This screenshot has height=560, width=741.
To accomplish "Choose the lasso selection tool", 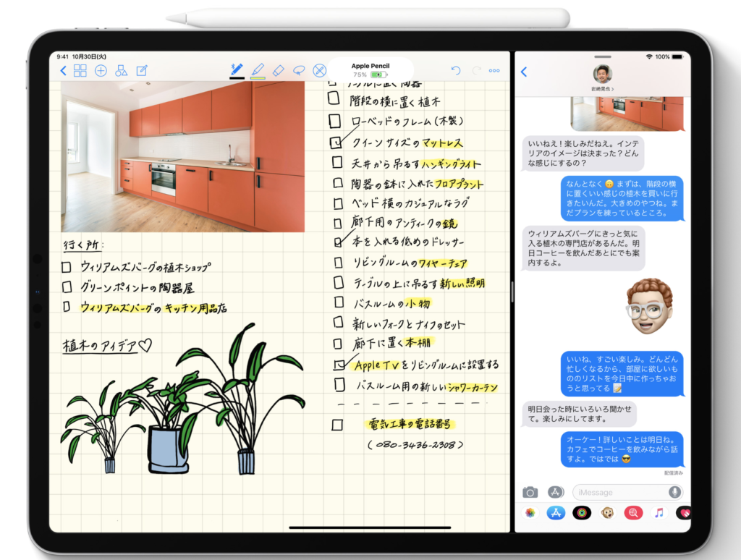I will pyautogui.click(x=298, y=70).
